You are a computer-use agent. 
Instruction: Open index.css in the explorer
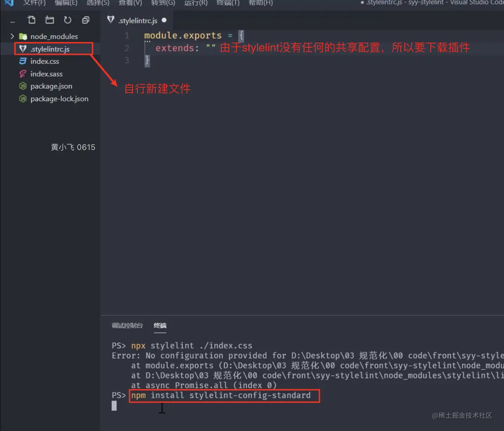pyautogui.click(x=50, y=61)
